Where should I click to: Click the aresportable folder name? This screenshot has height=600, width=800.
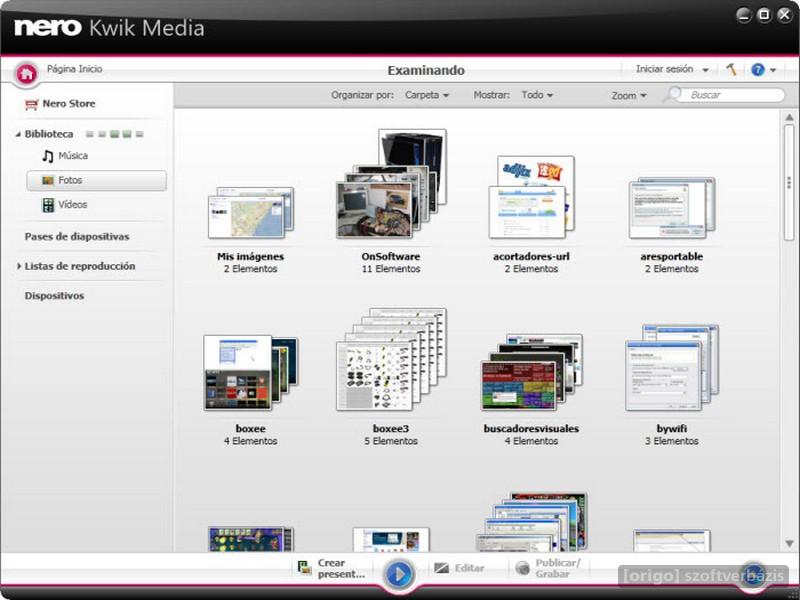point(671,257)
